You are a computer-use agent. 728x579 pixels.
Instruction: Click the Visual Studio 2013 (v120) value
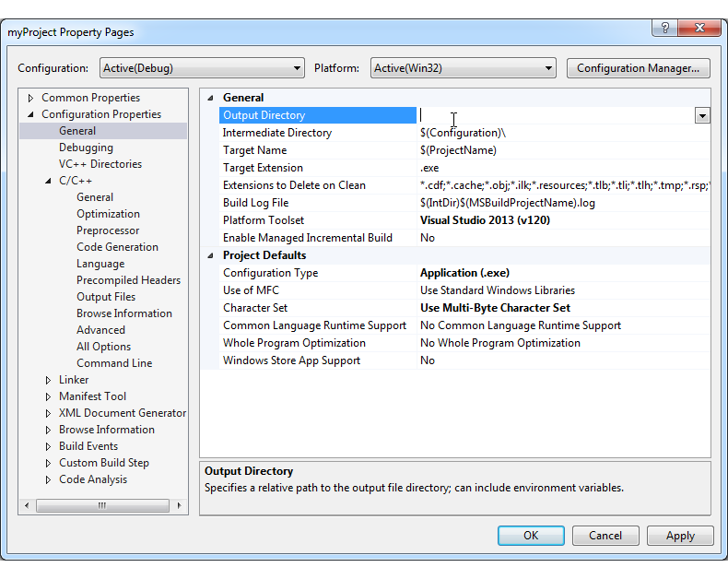click(x=485, y=220)
